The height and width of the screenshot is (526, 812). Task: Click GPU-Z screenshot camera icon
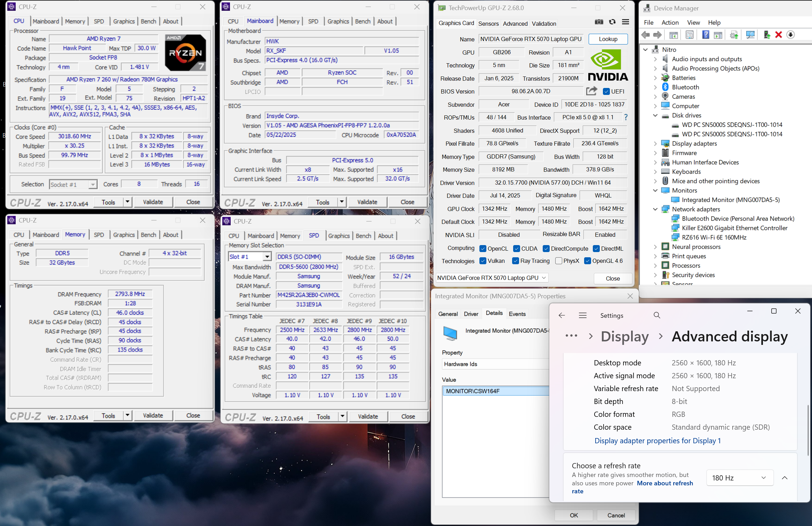pyautogui.click(x=599, y=22)
